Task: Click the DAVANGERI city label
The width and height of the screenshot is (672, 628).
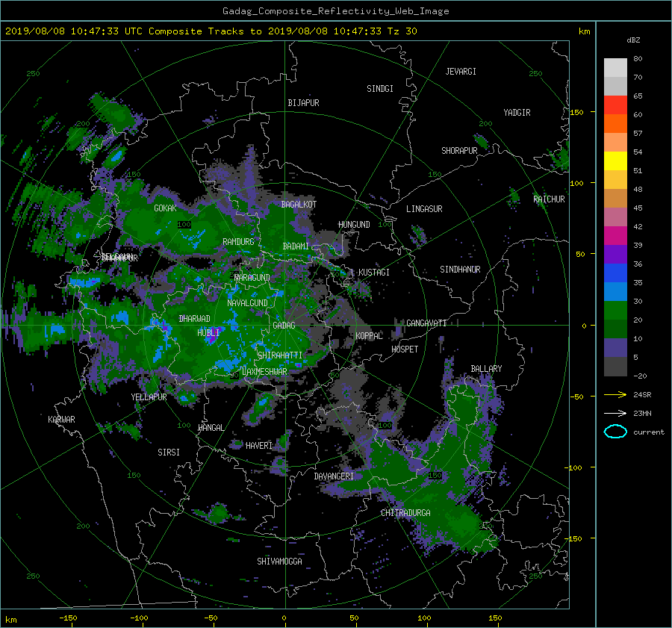Action: point(334,476)
